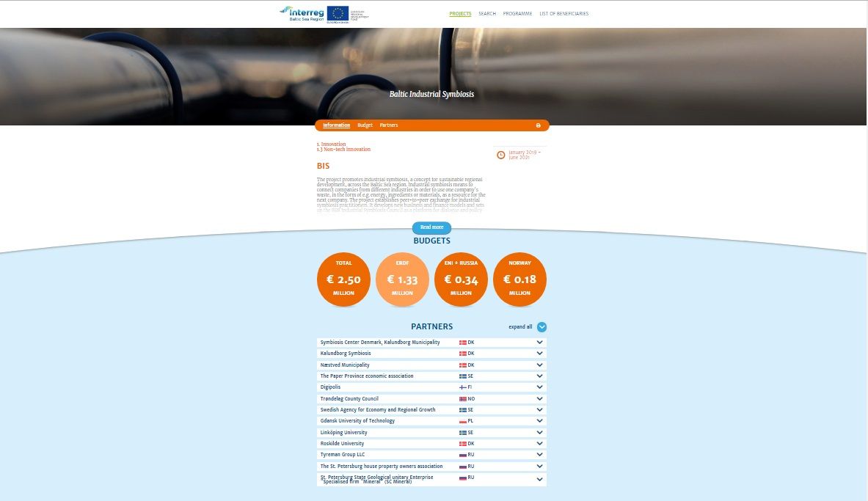868x501 pixels.
Task: Select the ERDF budget circle
Action: 402,279
